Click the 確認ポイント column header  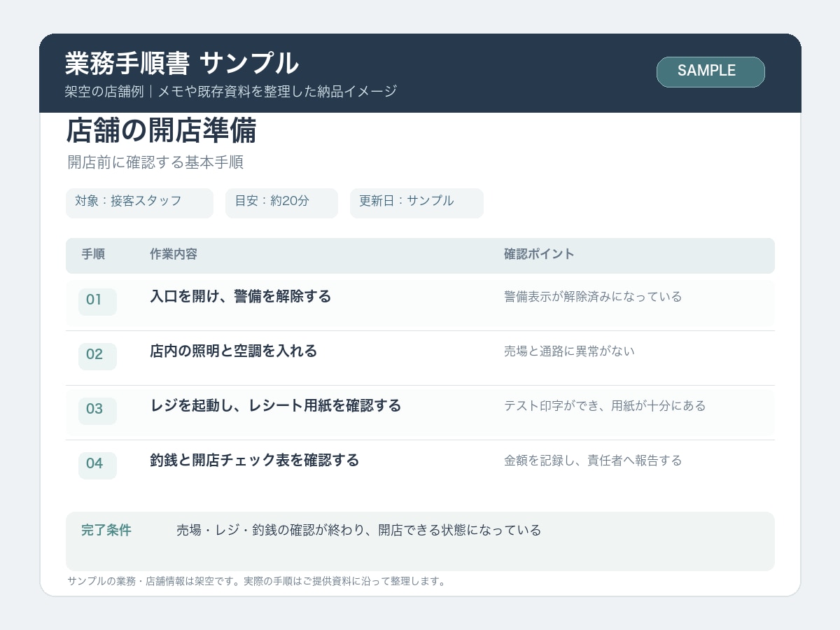click(539, 254)
